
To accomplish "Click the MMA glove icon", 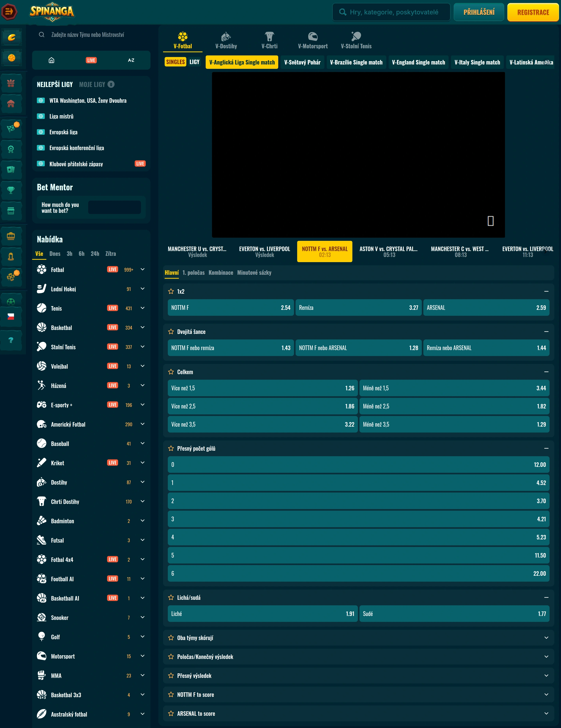I will [42, 675].
